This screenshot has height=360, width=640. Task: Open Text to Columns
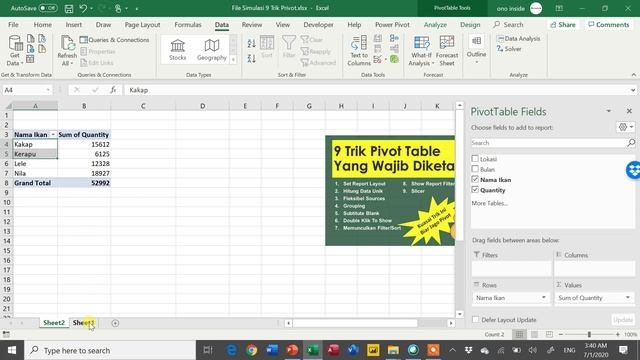pyautogui.click(x=359, y=51)
